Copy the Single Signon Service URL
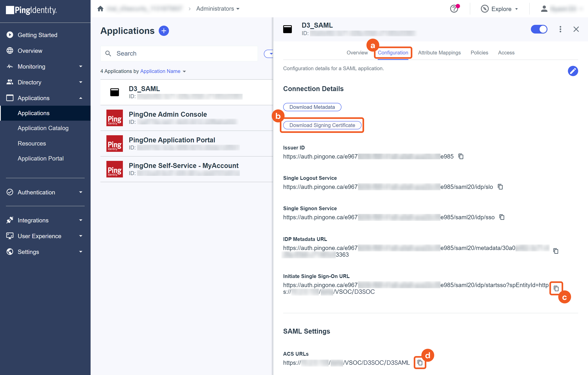This screenshot has height=375, width=588. click(x=502, y=217)
